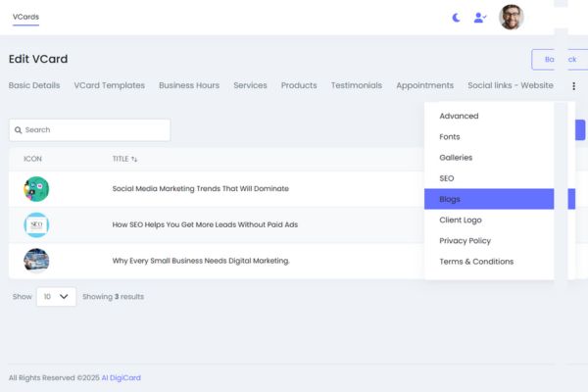This screenshot has width=588, height=392.
Task: Click the Back button
Action: tap(560, 59)
